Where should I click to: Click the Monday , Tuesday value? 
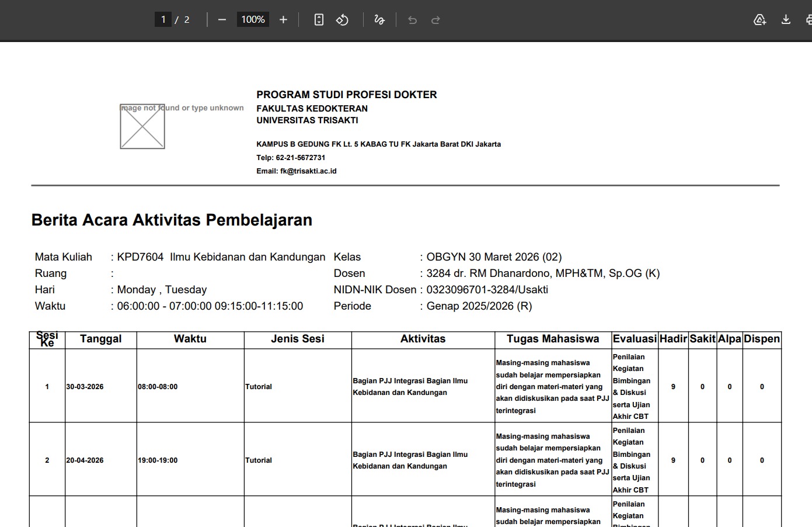click(162, 290)
